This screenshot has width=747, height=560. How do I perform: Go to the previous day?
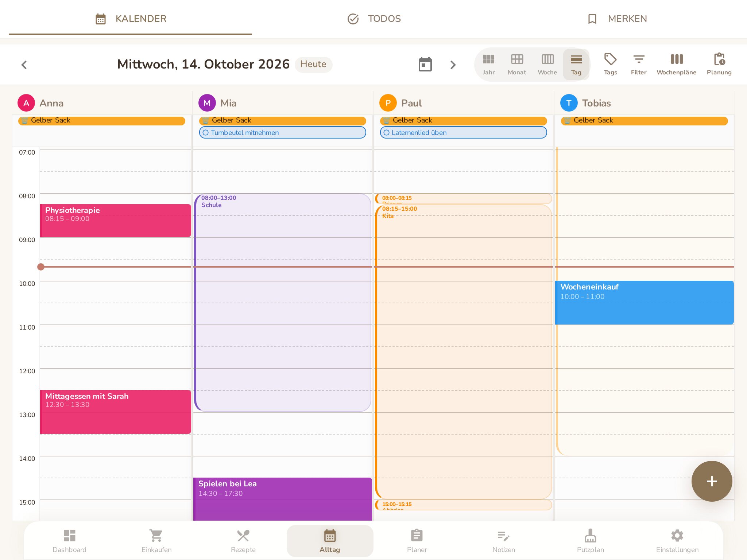pos(24,65)
